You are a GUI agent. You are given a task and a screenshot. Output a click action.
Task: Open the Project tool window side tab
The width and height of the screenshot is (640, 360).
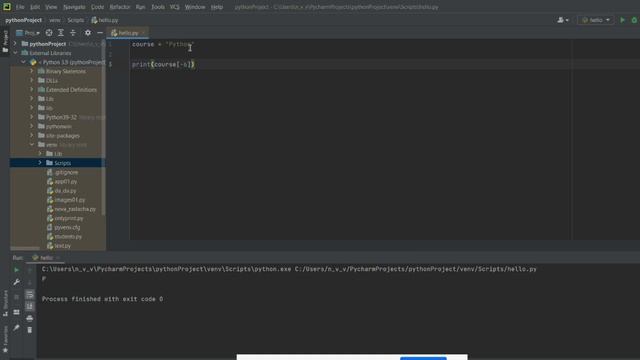[5, 41]
